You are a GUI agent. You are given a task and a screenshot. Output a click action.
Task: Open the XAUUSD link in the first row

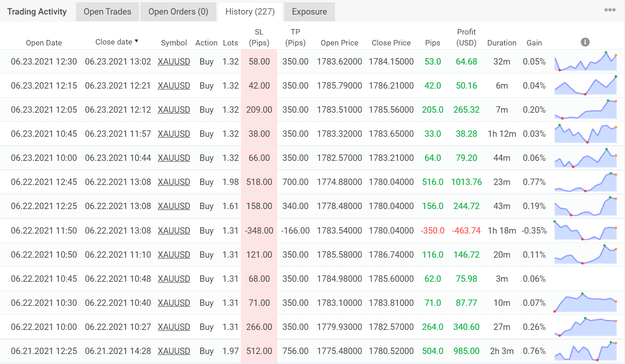174,61
